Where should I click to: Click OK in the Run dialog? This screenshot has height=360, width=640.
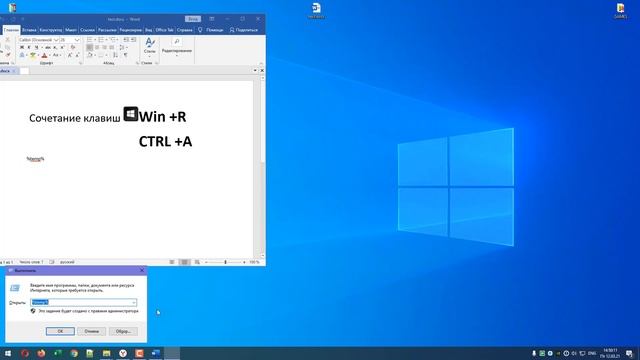60,331
